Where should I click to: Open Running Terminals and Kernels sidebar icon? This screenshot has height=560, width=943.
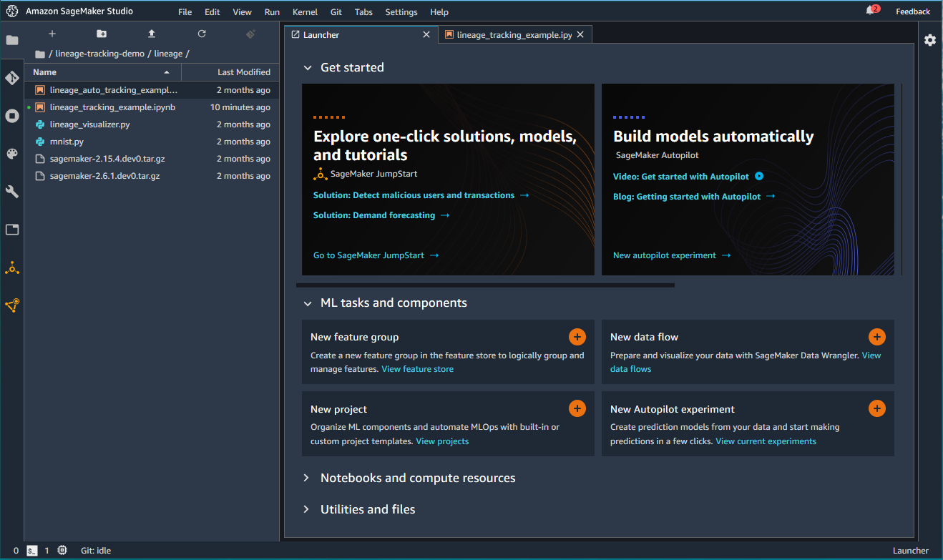click(11, 116)
